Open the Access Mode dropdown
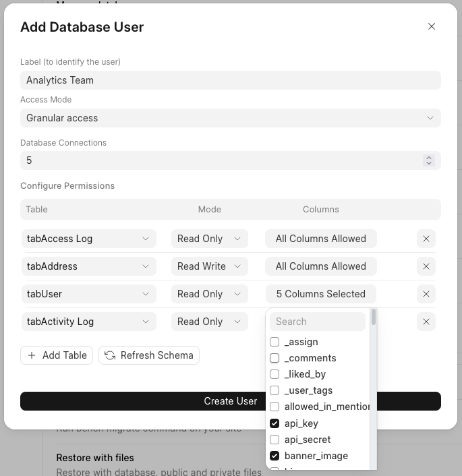 pyautogui.click(x=230, y=118)
